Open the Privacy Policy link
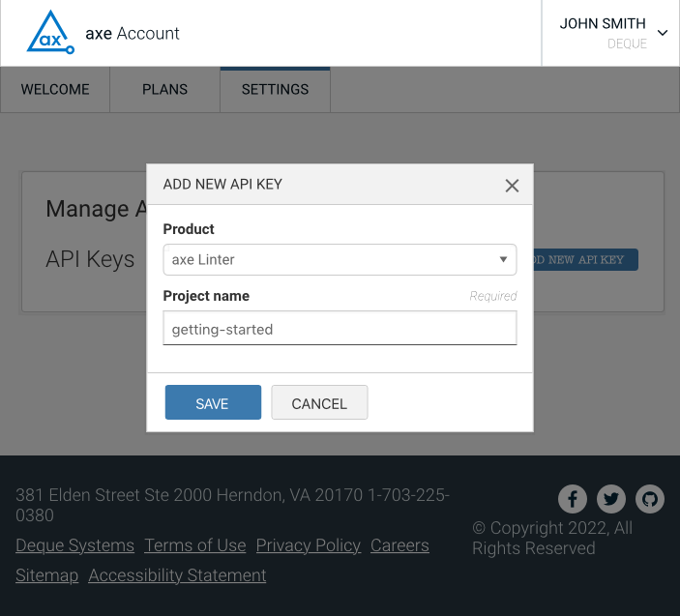This screenshot has height=616, width=680. pyautogui.click(x=308, y=545)
